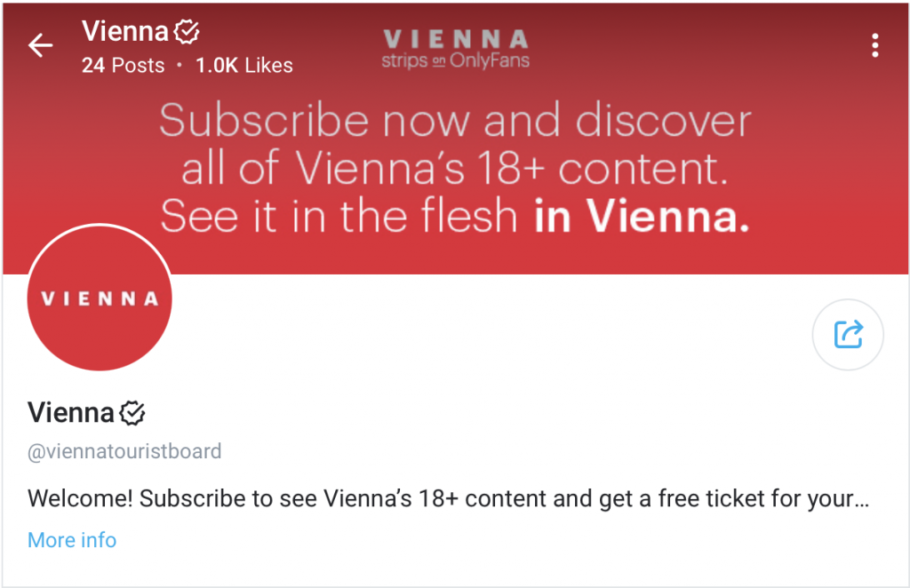Click the bold Vienna profile name

click(x=71, y=413)
